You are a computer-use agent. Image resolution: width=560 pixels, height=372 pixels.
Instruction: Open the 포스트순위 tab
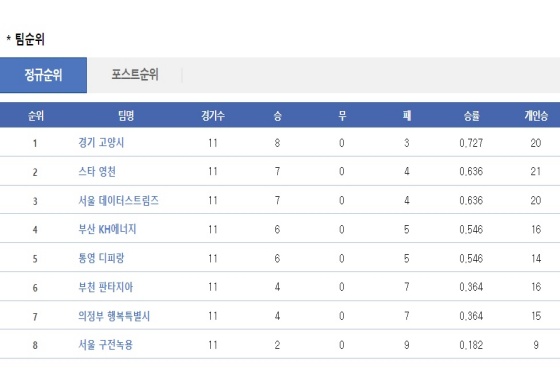(135, 75)
